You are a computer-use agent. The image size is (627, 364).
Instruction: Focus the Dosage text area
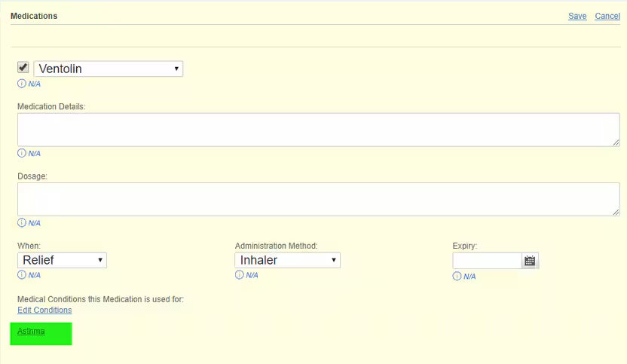pos(318,199)
